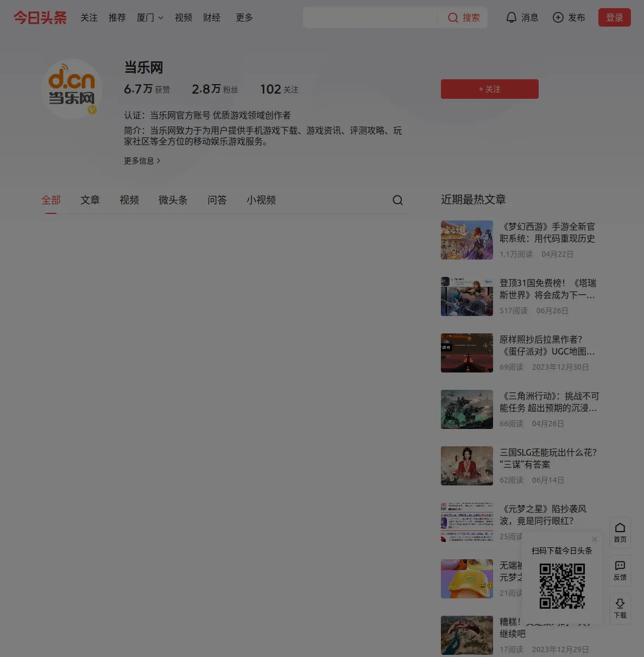Search within profile using magnifier icon

[397, 200]
